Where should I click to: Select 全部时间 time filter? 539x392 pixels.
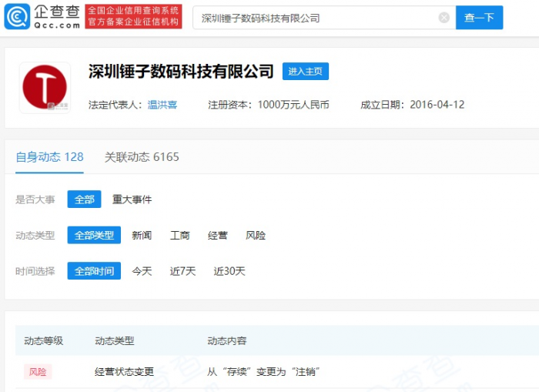point(94,271)
